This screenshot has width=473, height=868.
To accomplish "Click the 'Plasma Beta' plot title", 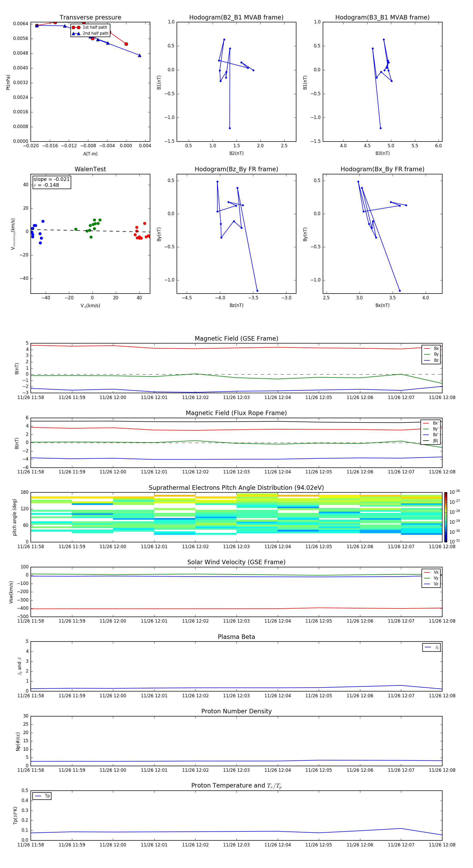I will [x=236, y=637].
